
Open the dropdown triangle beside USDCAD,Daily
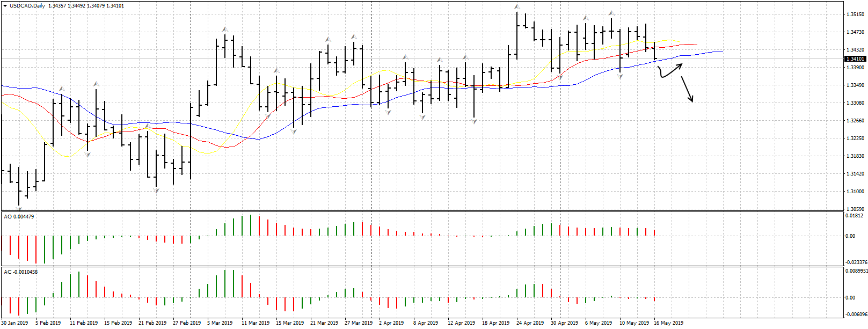(x=5, y=5)
